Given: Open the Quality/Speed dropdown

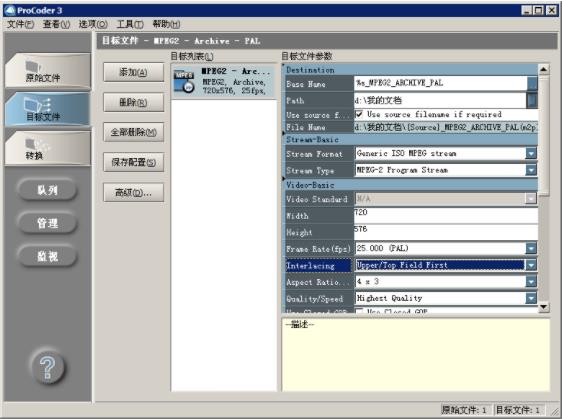Looking at the screenshot, I should coord(531,298).
